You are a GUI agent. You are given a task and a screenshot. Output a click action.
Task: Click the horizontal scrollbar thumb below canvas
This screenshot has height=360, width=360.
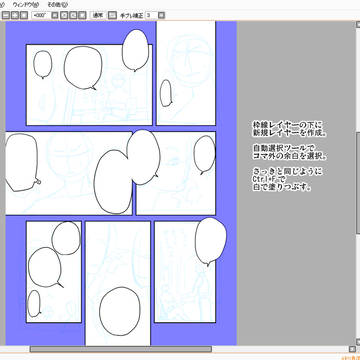pos(121,349)
